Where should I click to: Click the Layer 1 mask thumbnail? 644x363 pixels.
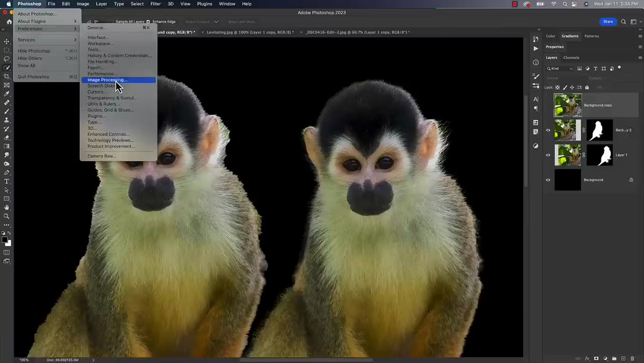coord(599,155)
